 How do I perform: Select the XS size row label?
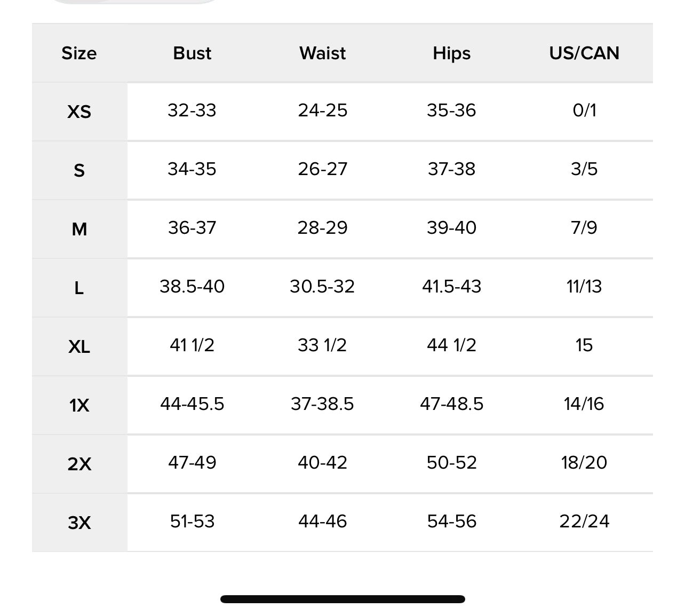(79, 112)
